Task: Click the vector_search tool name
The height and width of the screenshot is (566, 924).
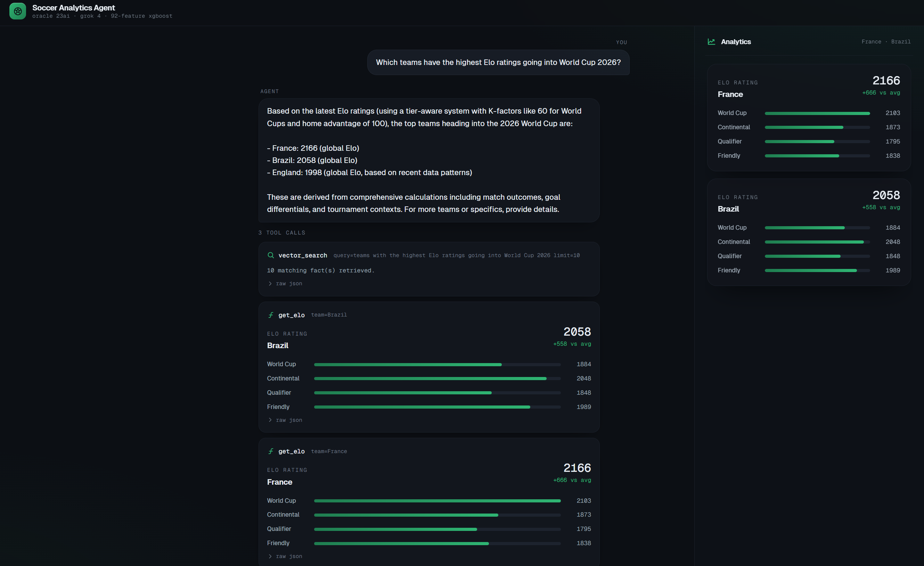Action: 303,255
